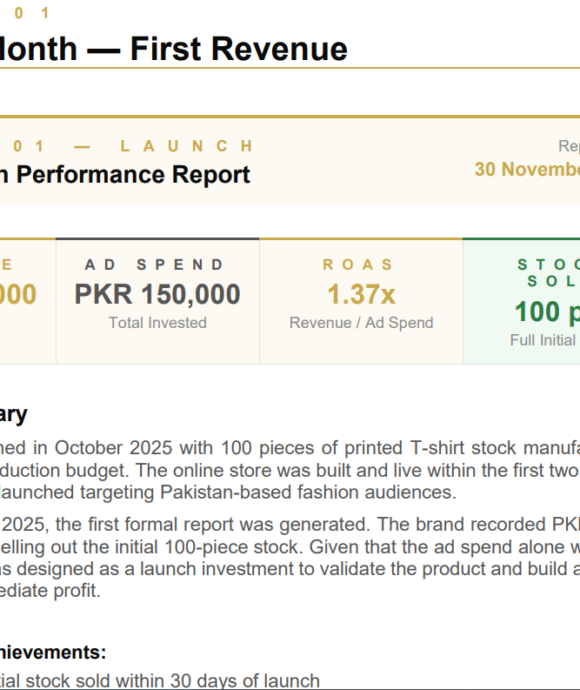Click the '30 Novemb' date text
580x690 pixels.
tap(527, 169)
